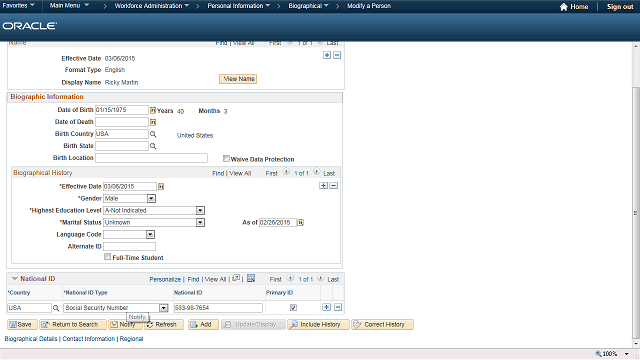The image size is (640, 360).
Task: Open Marital Status dropdown
Action: click(200, 222)
